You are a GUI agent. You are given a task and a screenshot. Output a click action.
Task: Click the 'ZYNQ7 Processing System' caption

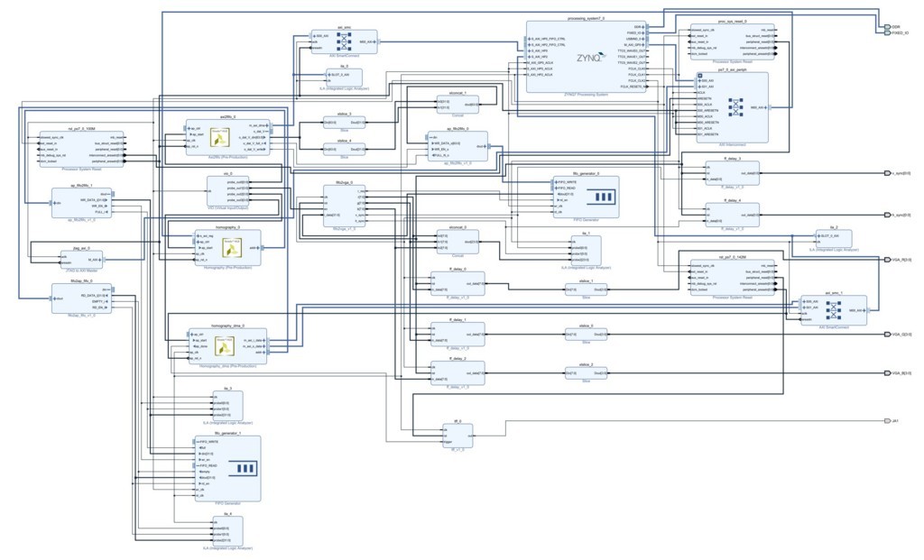586,95
